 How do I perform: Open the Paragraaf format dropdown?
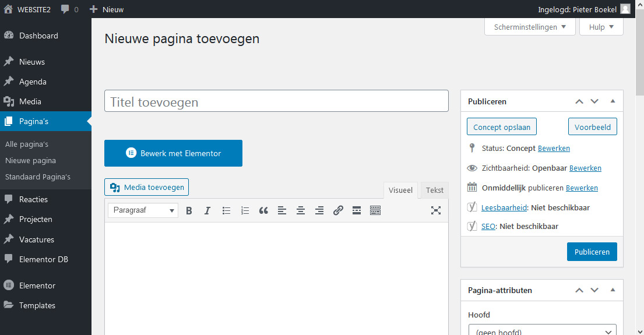[x=143, y=211]
